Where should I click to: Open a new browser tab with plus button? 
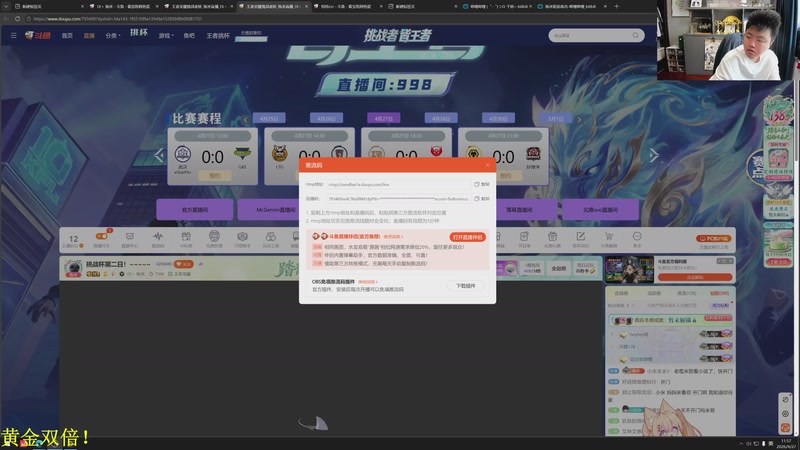[616, 6]
